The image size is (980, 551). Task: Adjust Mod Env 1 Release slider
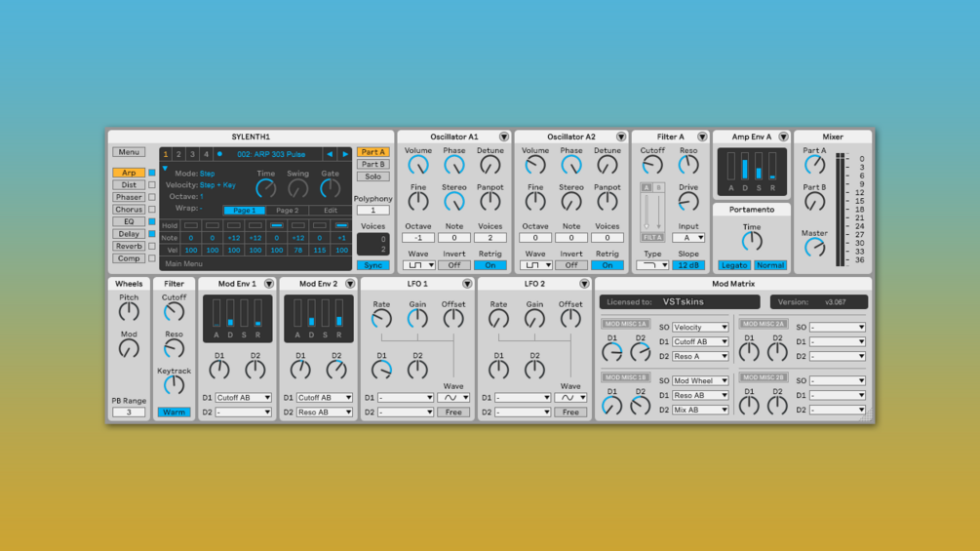tap(258, 313)
